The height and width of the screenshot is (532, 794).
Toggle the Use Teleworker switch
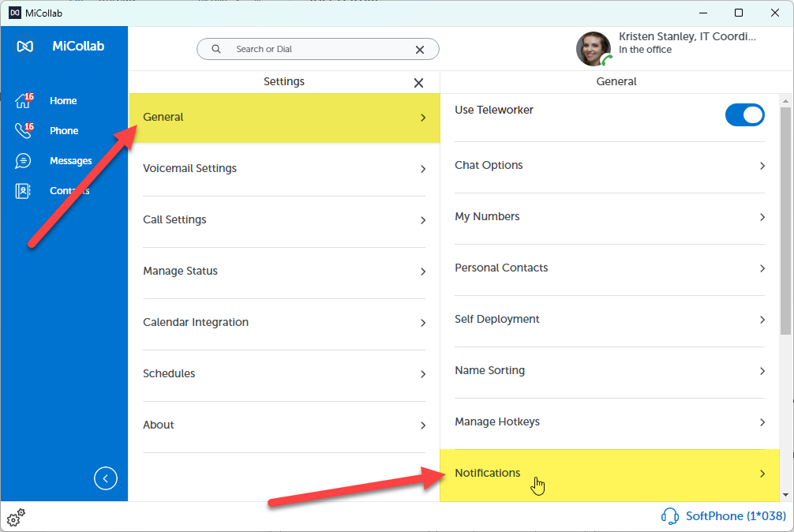744,115
